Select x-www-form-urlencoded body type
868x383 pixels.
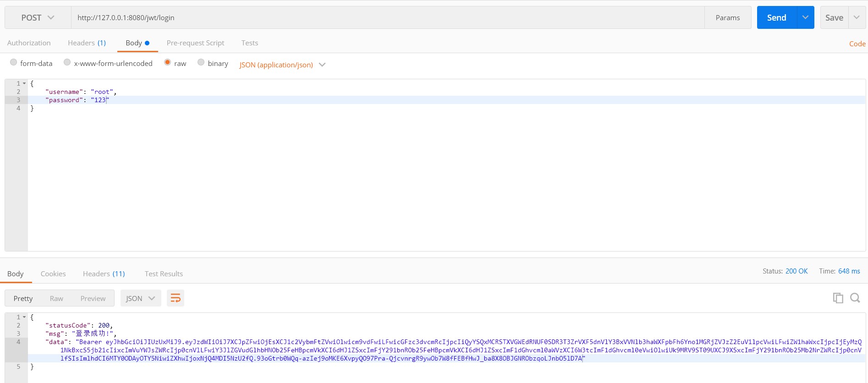67,62
